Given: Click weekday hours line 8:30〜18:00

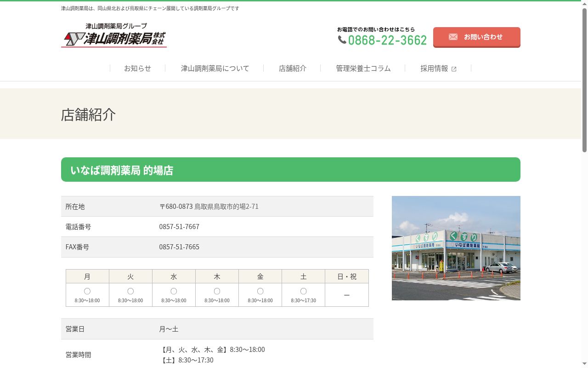Looking at the screenshot, I should [212, 350].
